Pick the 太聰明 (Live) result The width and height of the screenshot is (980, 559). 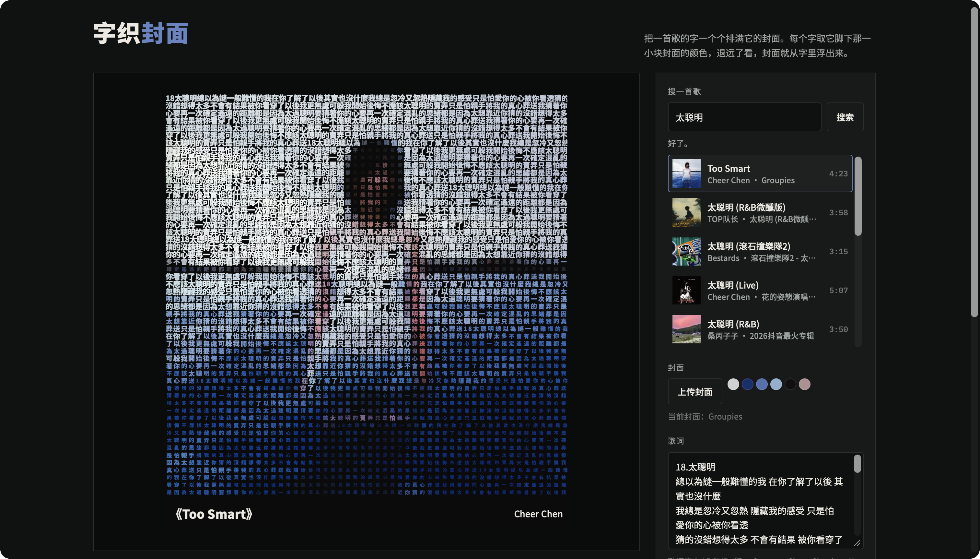[x=760, y=290]
